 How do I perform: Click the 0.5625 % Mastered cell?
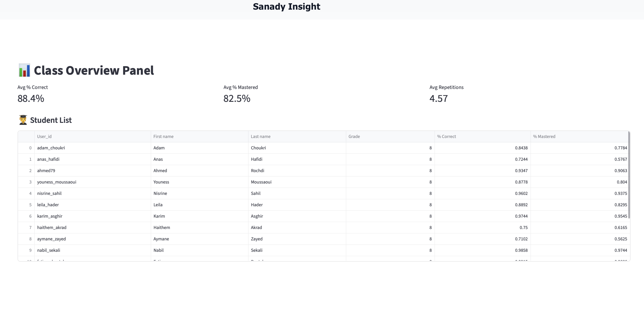[621, 239]
